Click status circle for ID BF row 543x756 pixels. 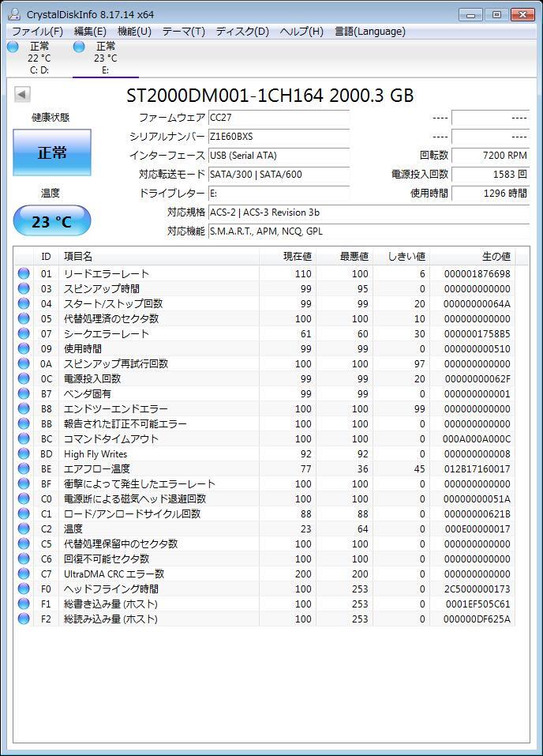click(x=24, y=483)
